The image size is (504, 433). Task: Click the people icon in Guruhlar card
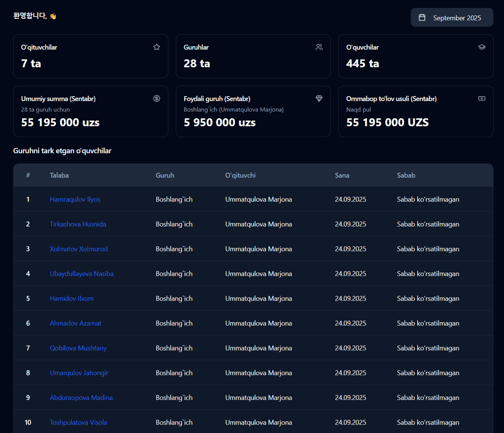(x=319, y=47)
